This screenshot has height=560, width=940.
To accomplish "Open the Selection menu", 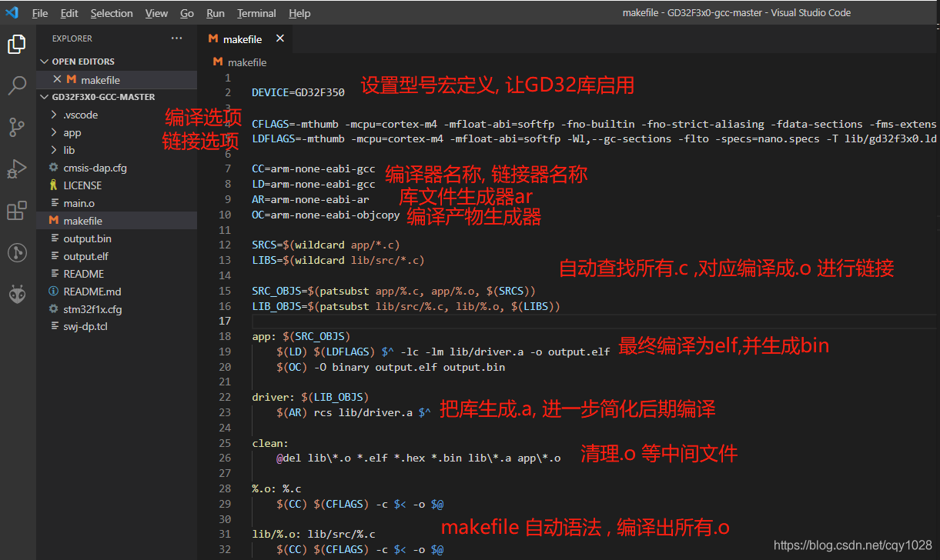I will coord(112,13).
